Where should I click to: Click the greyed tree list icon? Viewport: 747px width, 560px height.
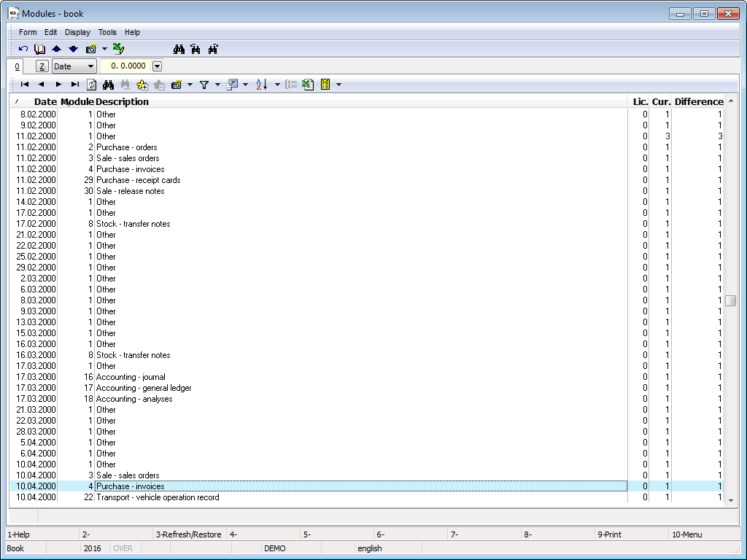point(291,85)
